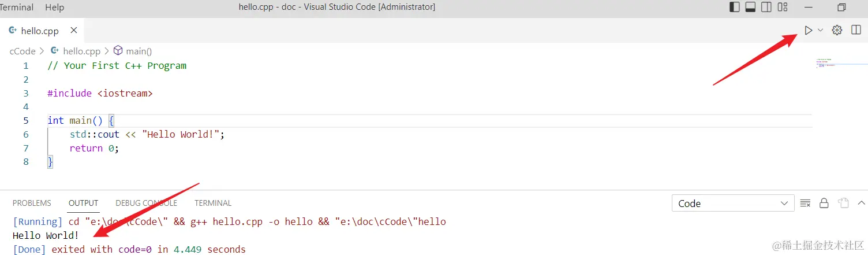This screenshot has height=255, width=868.
Task: Toggle the output scroll lock icon
Action: 824,203
